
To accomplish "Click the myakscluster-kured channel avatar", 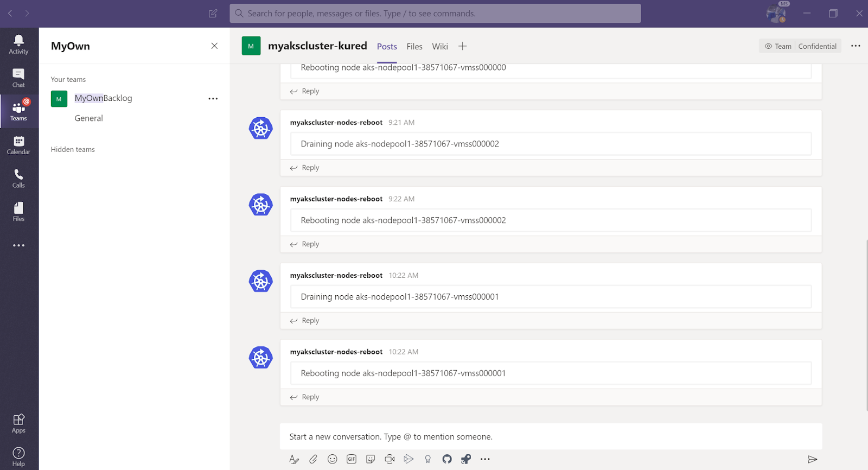I will (251, 46).
